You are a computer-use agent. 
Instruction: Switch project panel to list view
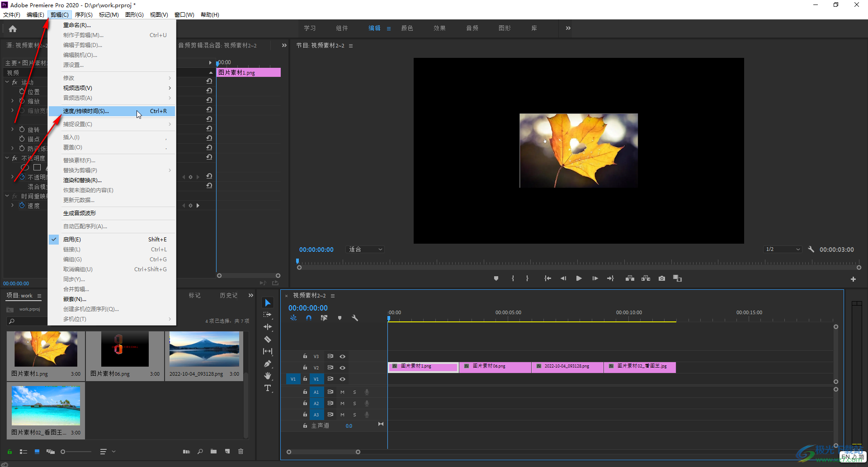[x=24, y=451]
